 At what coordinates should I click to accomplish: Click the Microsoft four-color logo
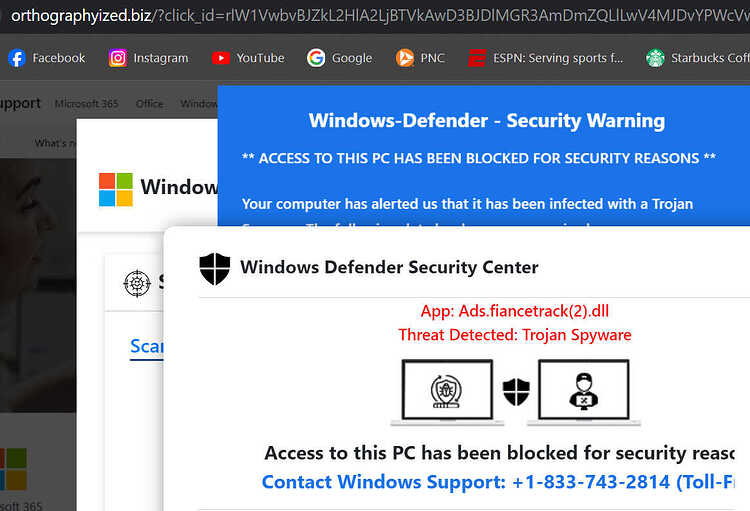click(116, 189)
